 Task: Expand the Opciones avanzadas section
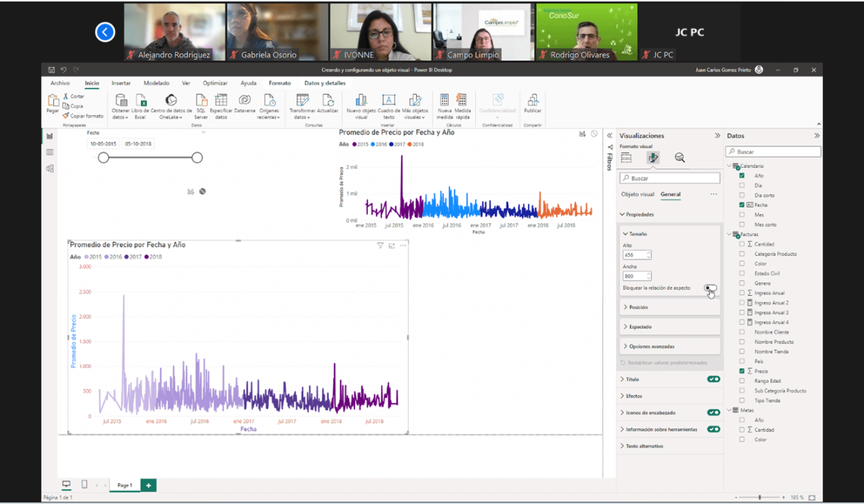point(651,346)
